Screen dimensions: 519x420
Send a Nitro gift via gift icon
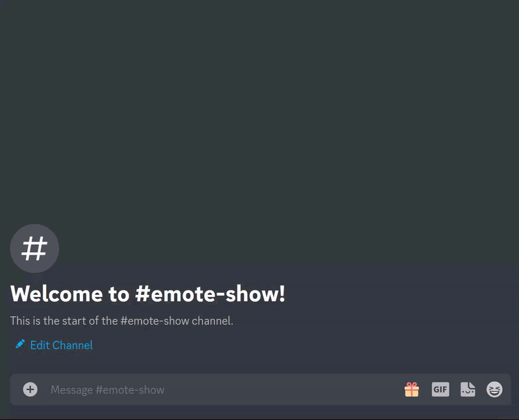412,390
